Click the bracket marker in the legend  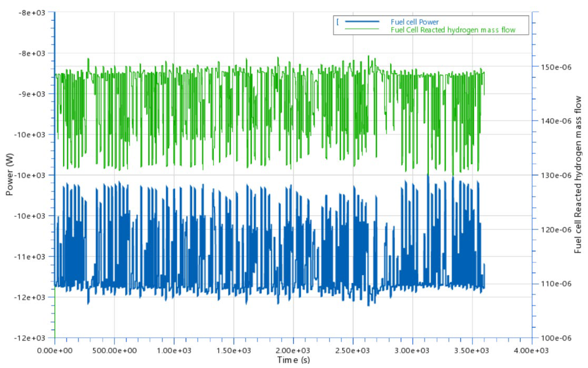coord(338,22)
